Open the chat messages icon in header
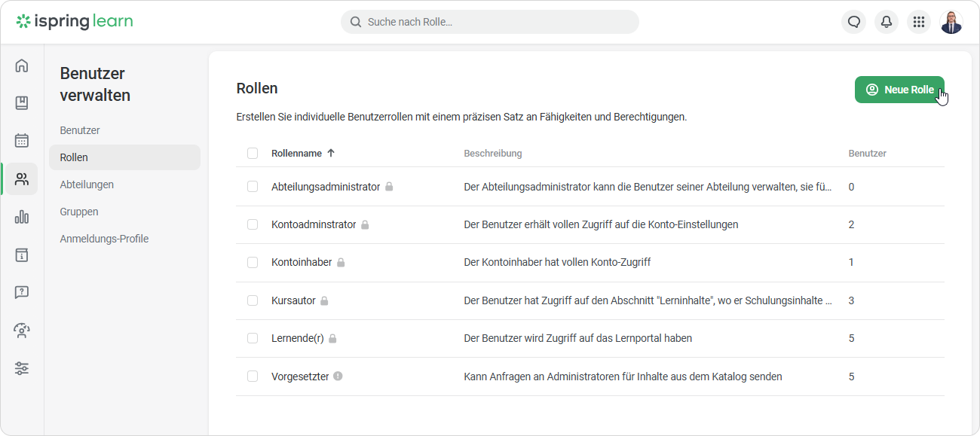The width and height of the screenshot is (980, 436). [x=854, y=22]
